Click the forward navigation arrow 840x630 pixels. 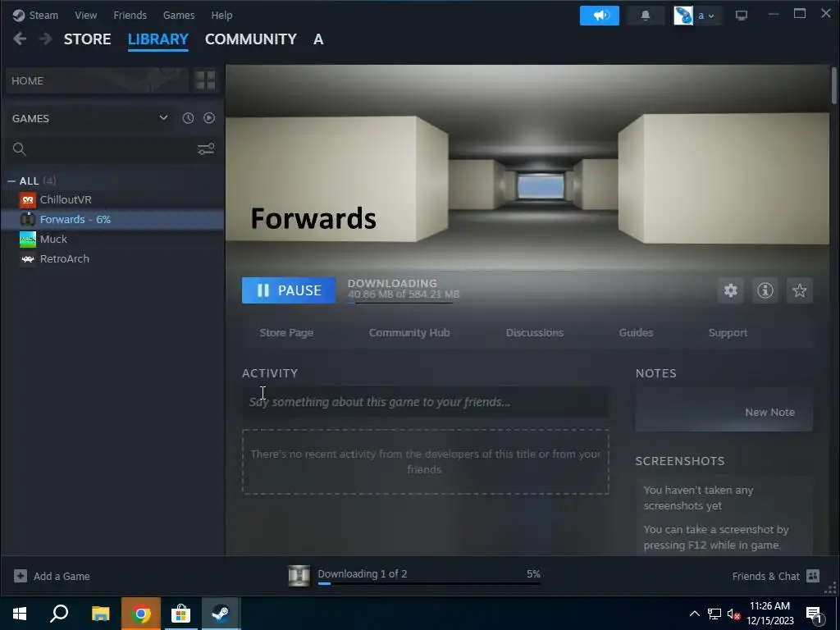click(46, 39)
